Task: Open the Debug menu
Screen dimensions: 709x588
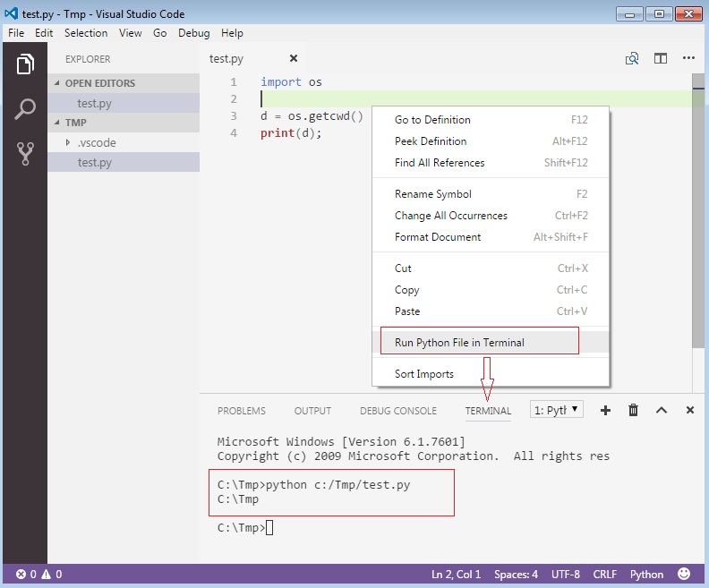Action: coord(193,33)
